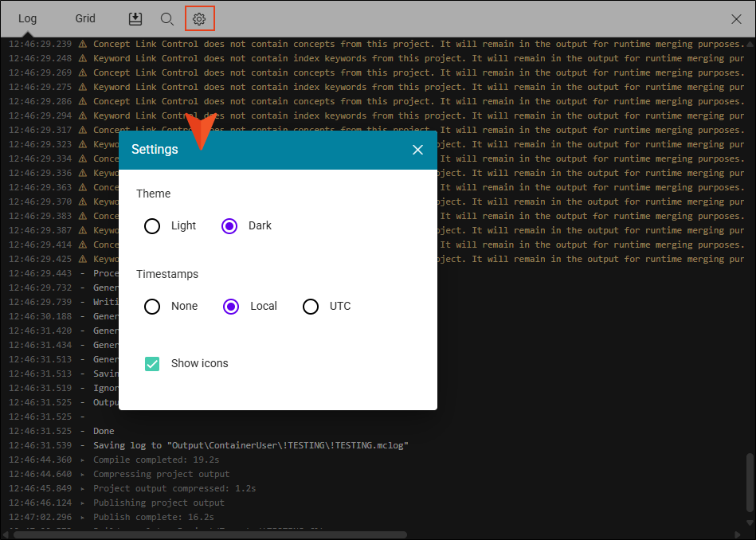Expand the 'Compressing project output' entry

(82, 475)
